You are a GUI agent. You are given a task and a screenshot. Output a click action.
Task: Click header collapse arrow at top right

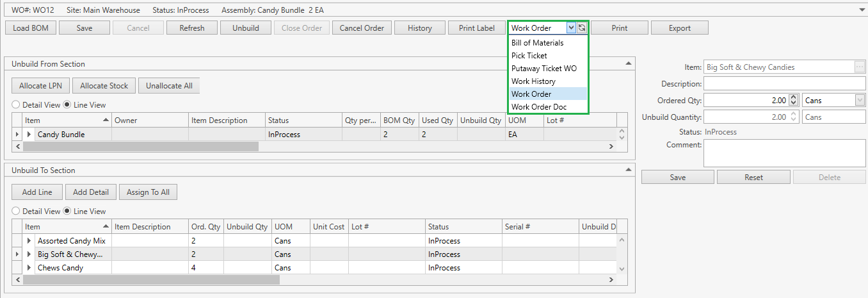[x=862, y=10]
